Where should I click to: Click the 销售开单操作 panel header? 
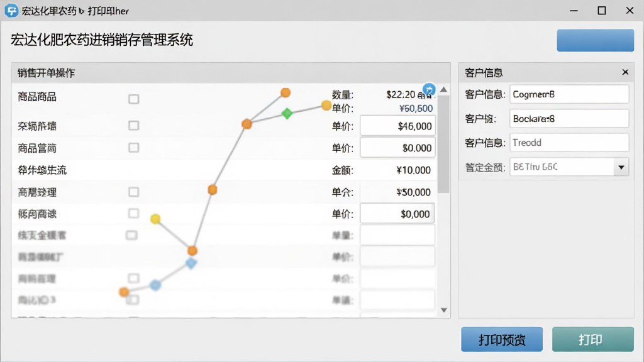[x=231, y=73]
